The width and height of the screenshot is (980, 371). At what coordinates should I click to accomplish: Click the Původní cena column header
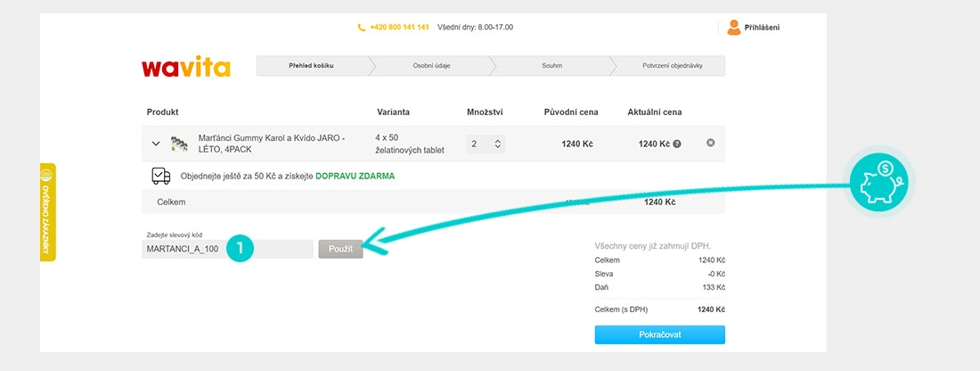(x=571, y=112)
